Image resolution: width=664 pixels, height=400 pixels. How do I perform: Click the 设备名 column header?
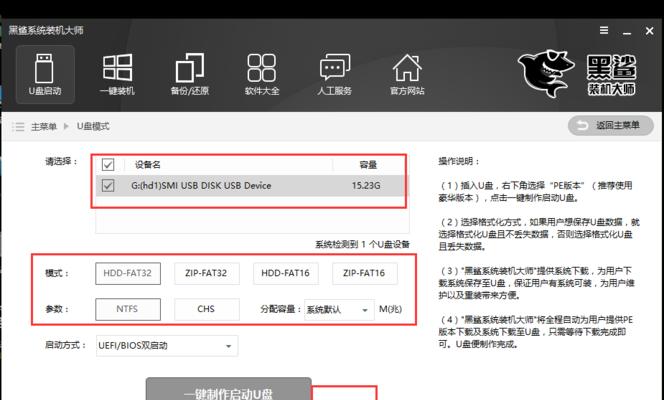(x=148, y=165)
